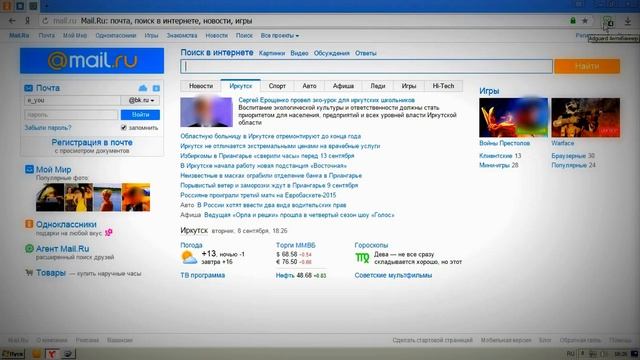Viewport: 640px width, 360px height.
Task: Open Регистрация в почте link
Action: click(x=92, y=142)
